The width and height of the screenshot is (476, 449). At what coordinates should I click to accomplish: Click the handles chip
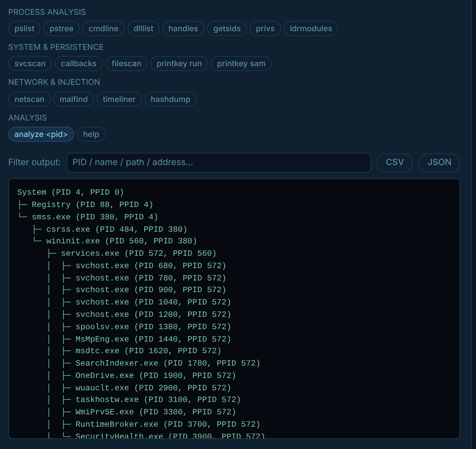coord(183,28)
